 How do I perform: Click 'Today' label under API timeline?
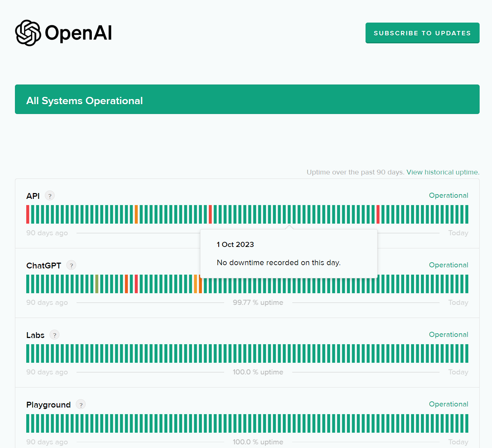pos(458,233)
